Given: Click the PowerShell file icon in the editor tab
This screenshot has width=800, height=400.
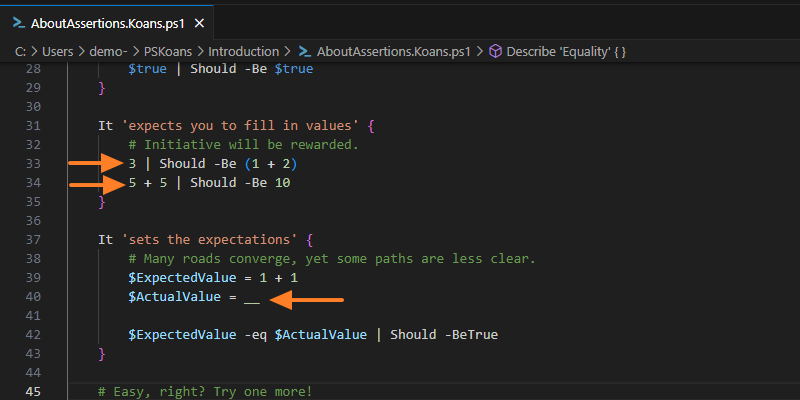Looking at the screenshot, I should click(15, 22).
